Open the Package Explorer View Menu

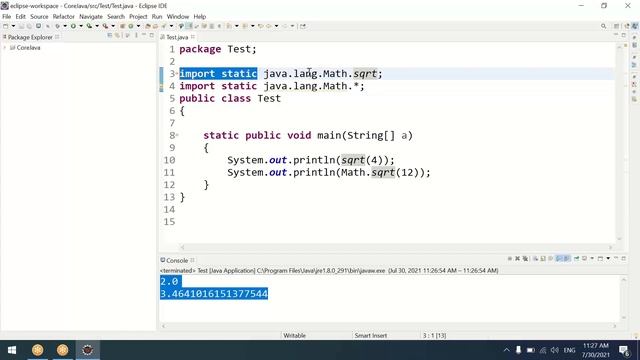coord(136,36)
